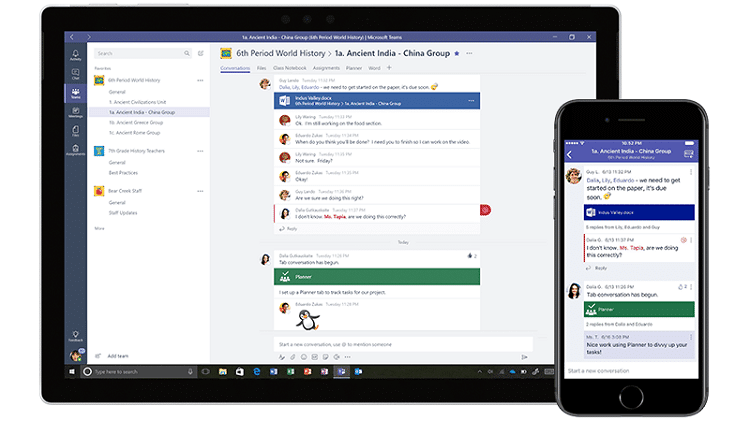750x421 pixels.
Task: Start a meeting with the video icon
Action: [337, 357]
